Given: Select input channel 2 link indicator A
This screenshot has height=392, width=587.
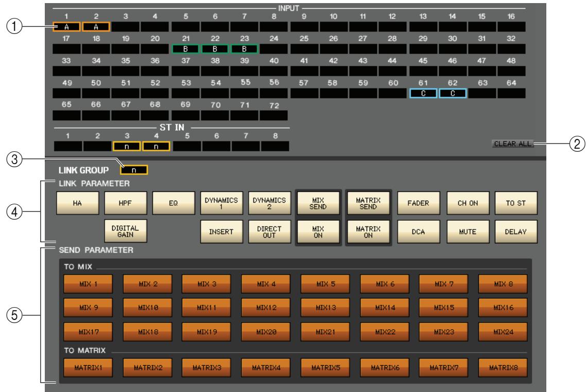Looking at the screenshot, I should click(96, 27).
